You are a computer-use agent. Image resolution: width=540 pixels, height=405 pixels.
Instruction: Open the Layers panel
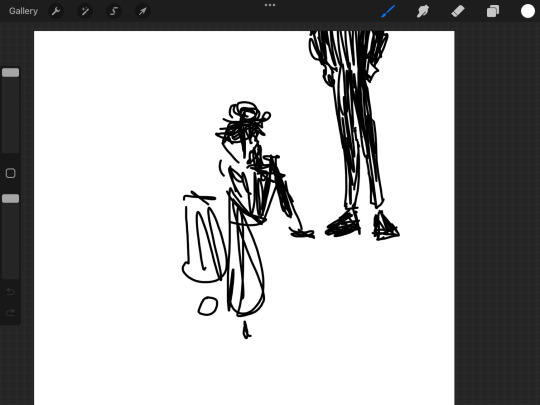(492, 11)
